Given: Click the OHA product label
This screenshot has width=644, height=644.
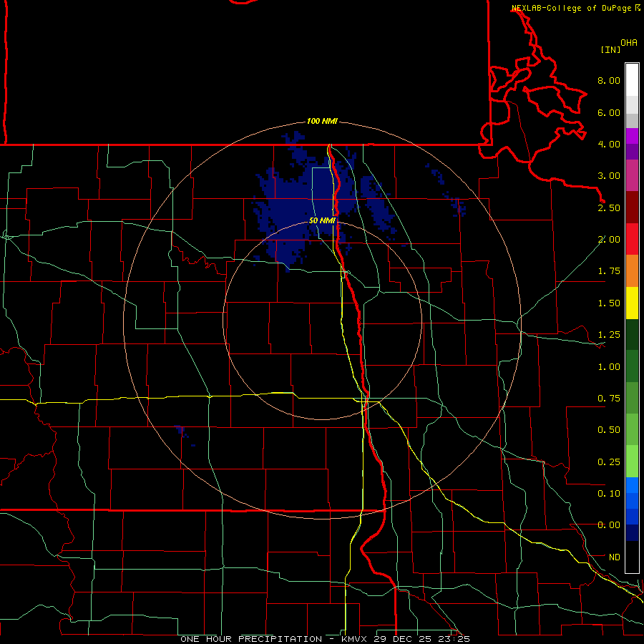Looking at the screenshot, I should pos(629,43).
